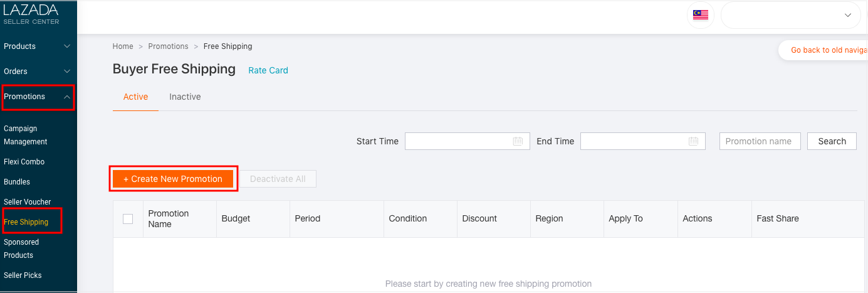Go to Flexi Combo in sidebar
This screenshot has height=293, width=868.
(x=24, y=162)
